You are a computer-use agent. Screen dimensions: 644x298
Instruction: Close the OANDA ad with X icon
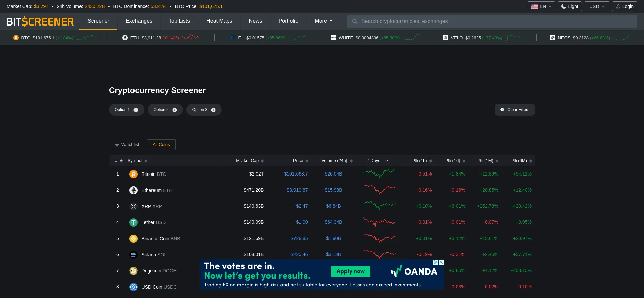(441, 262)
